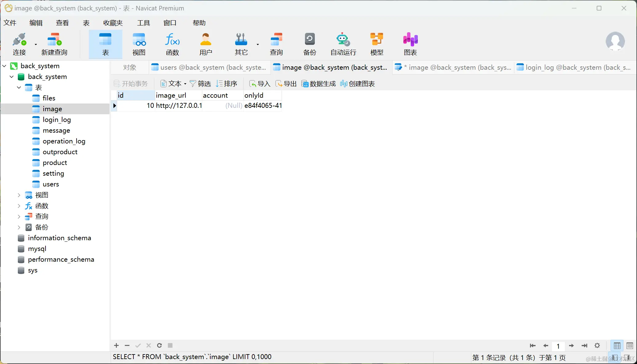Toggle the 筛选 data filter
Image resolution: width=637 pixels, height=364 pixels.
pos(200,84)
